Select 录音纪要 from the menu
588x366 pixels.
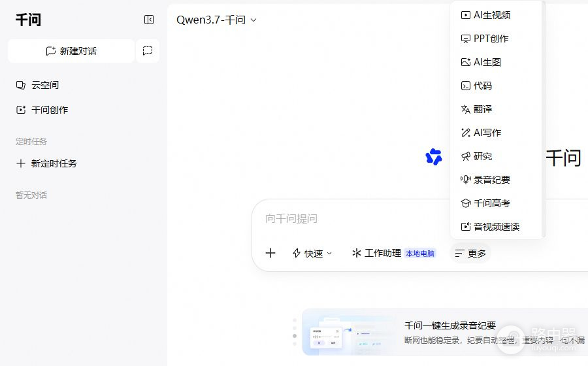pyautogui.click(x=497, y=180)
